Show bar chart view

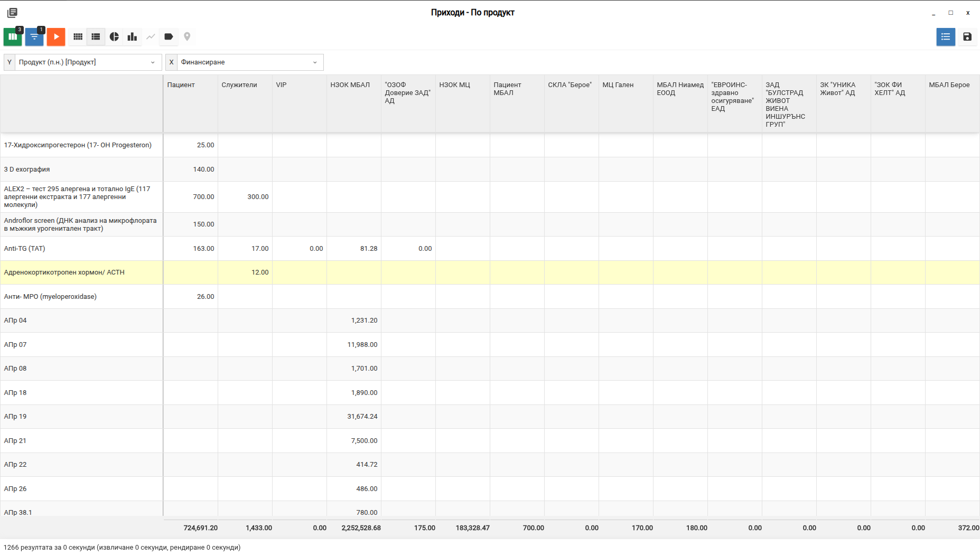coord(132,36)
